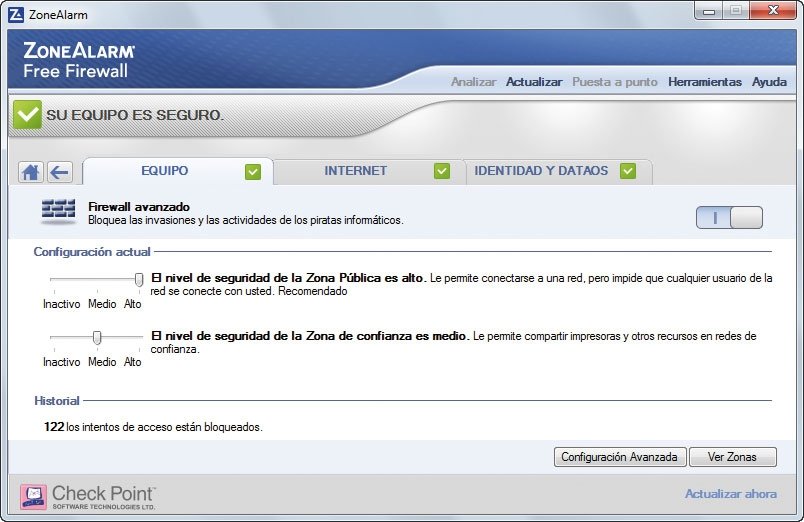Set Zona Pública slider to Medio
Screen dimensions: 804x522
point(102,304)
